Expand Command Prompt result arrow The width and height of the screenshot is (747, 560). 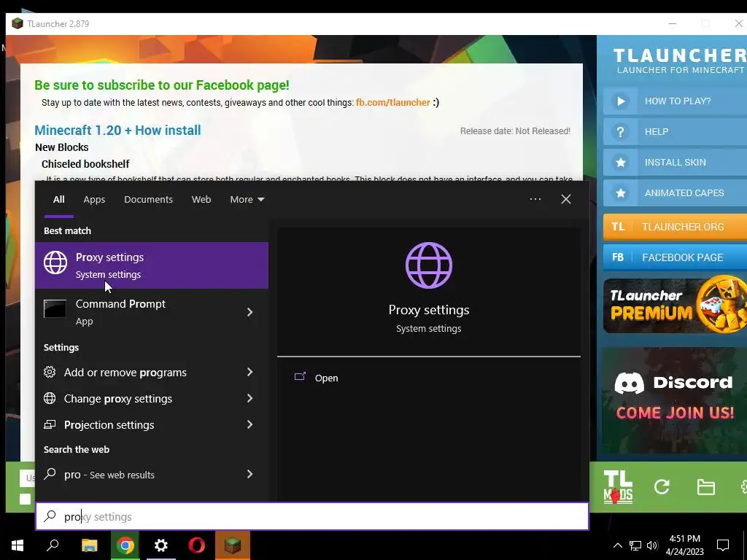[249, 312]
